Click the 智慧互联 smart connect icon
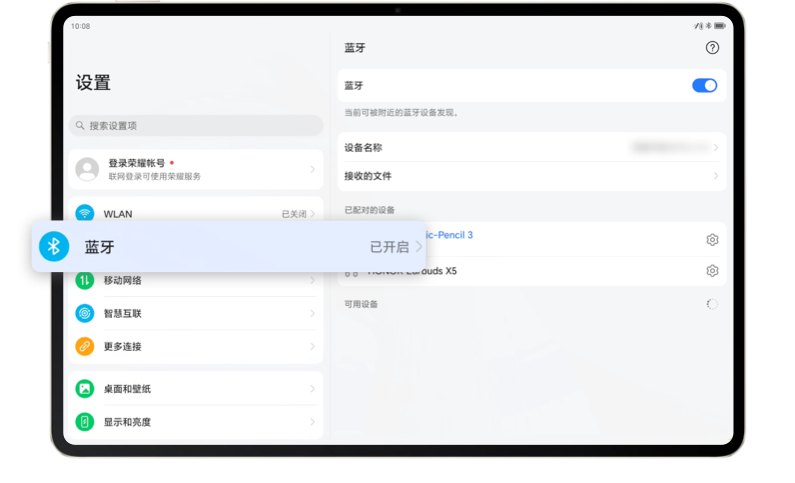This screenshot has height=483, width=795. (x=85, y=313)
